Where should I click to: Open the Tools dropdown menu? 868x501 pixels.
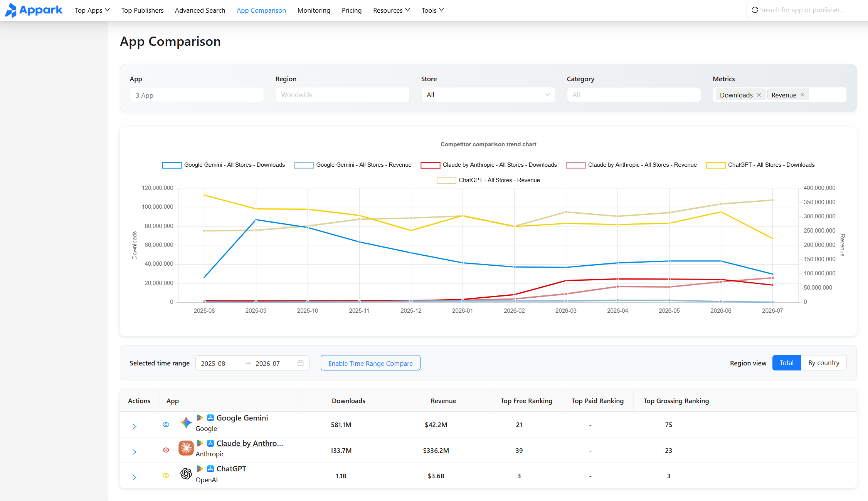tap(433, 10)
